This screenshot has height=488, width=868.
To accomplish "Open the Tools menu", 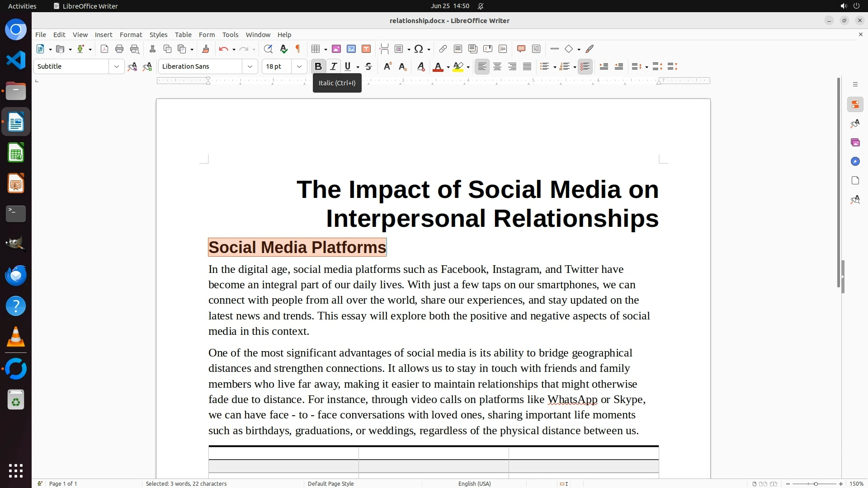I will click(230, 35).
